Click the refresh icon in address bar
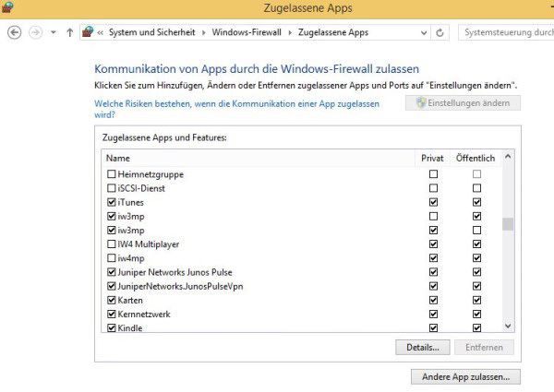The image size is (554, 392). pyautogui.click(x=440, y=32)
